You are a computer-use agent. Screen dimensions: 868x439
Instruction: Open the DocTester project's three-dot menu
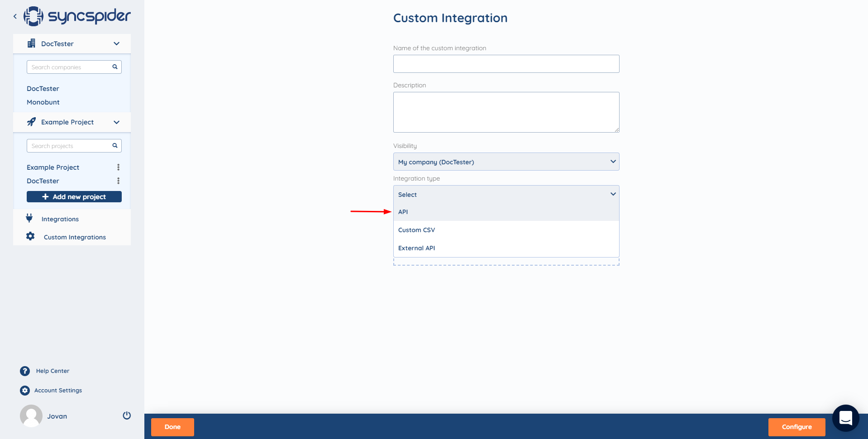pyautogui.click(x=119, y=181)
